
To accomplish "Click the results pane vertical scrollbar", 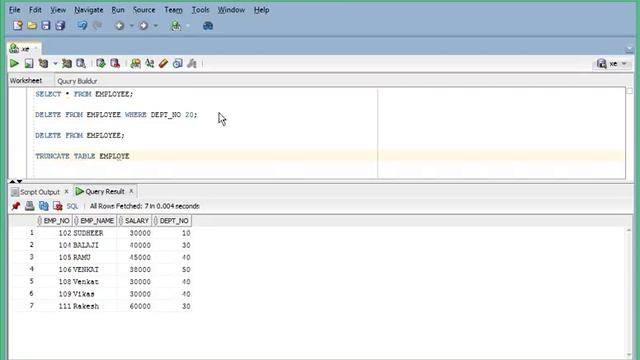I will (x=629, y=292).
